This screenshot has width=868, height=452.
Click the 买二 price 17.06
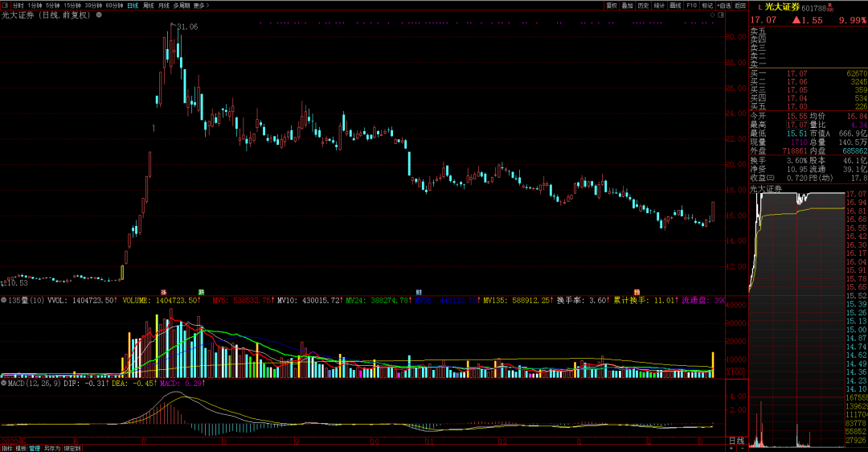click(797, 81)
